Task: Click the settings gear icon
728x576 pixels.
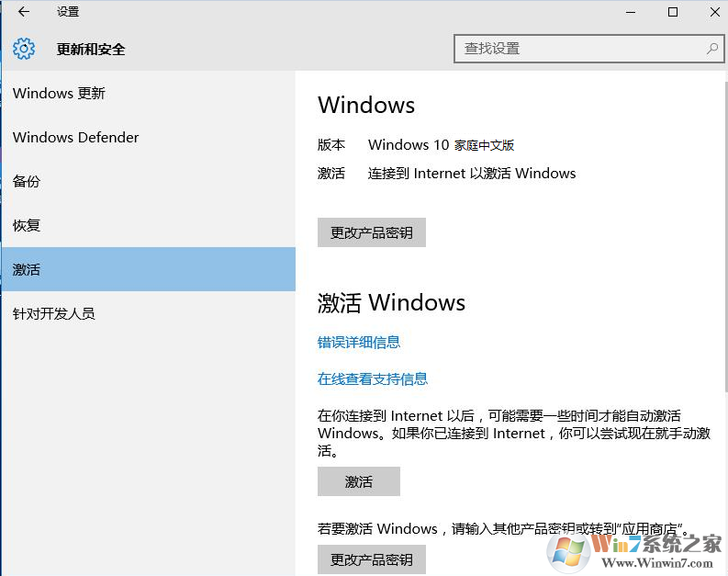Action: point(24,49)
